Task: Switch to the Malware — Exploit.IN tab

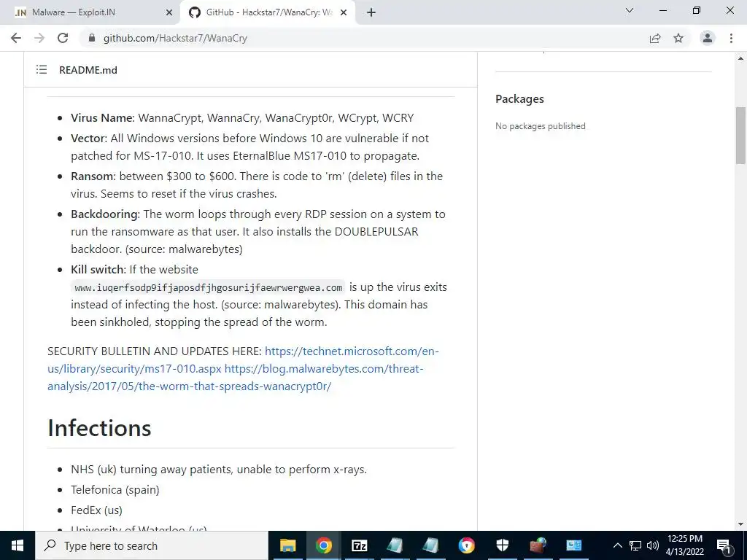Action: tap(90, 12)
